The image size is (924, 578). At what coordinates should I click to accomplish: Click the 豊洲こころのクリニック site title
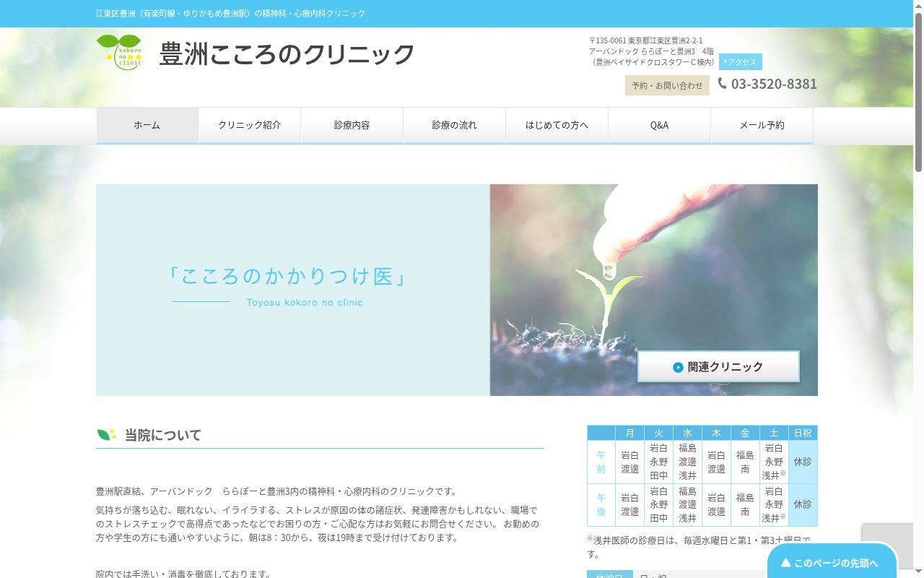point(287,53)
